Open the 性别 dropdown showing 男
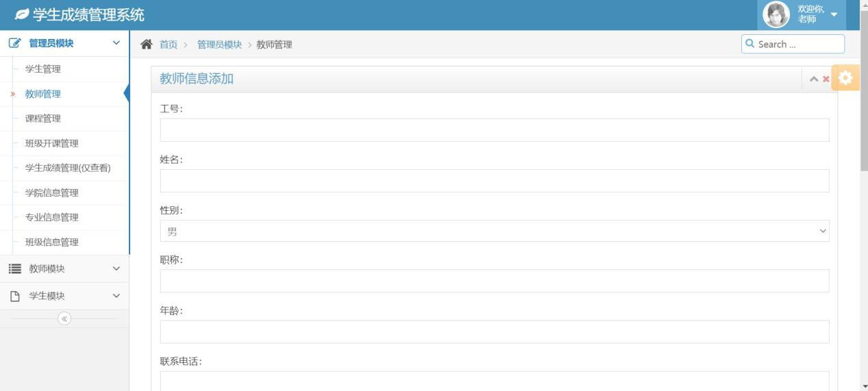This screenshot has width=868, height=391. coord(495,231)
